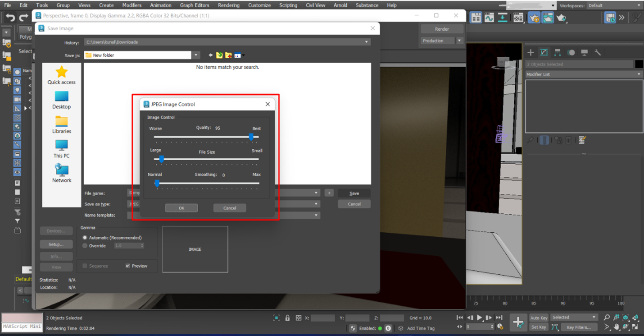Open the Rendered Frame Window icon

click(548, 18)
